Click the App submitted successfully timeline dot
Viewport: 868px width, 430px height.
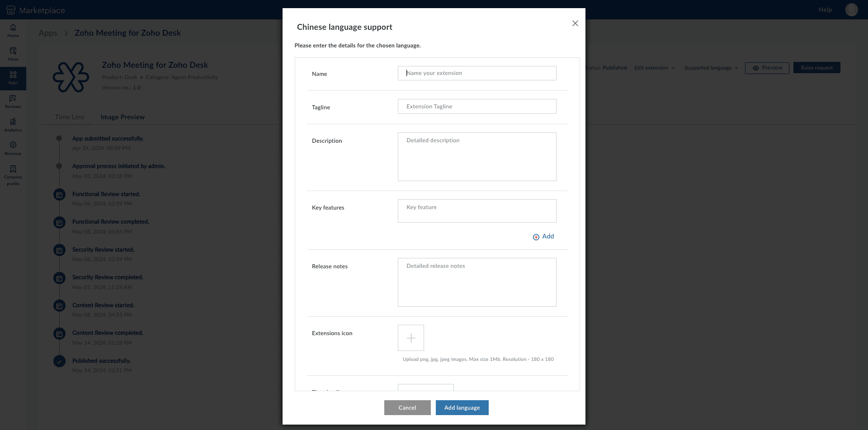click(x=59, y=138)
